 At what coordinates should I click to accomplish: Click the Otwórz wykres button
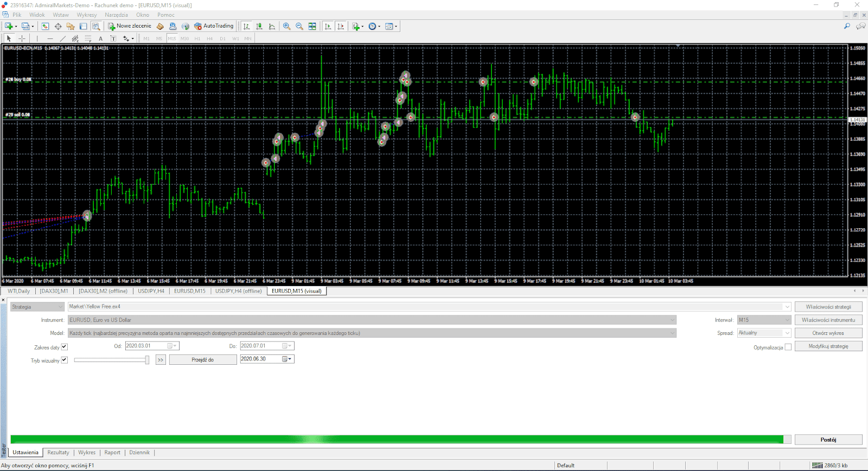pos(828,333)
